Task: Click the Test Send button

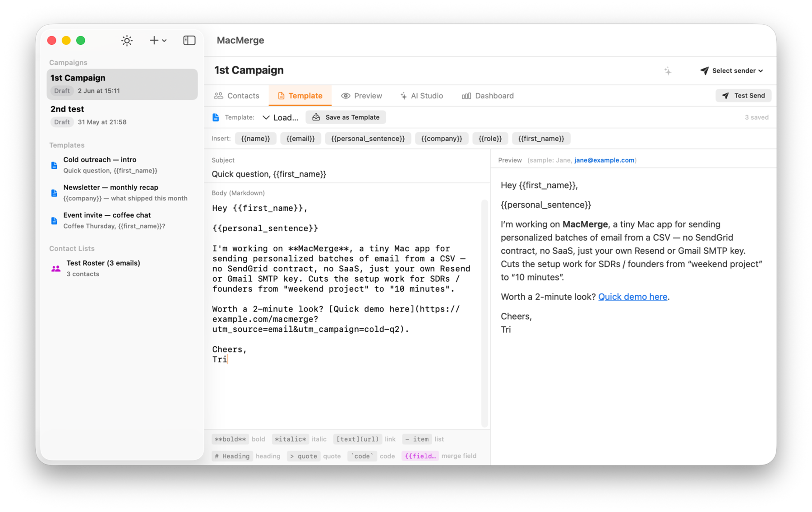Action: coord(743,96)
